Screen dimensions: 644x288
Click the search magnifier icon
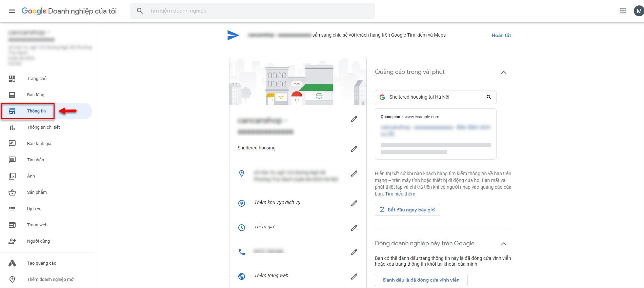[140, 11]
